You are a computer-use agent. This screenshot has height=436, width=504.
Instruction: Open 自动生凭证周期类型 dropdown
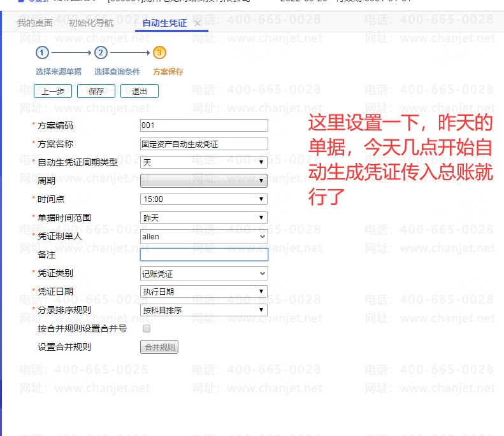point(203,162)
